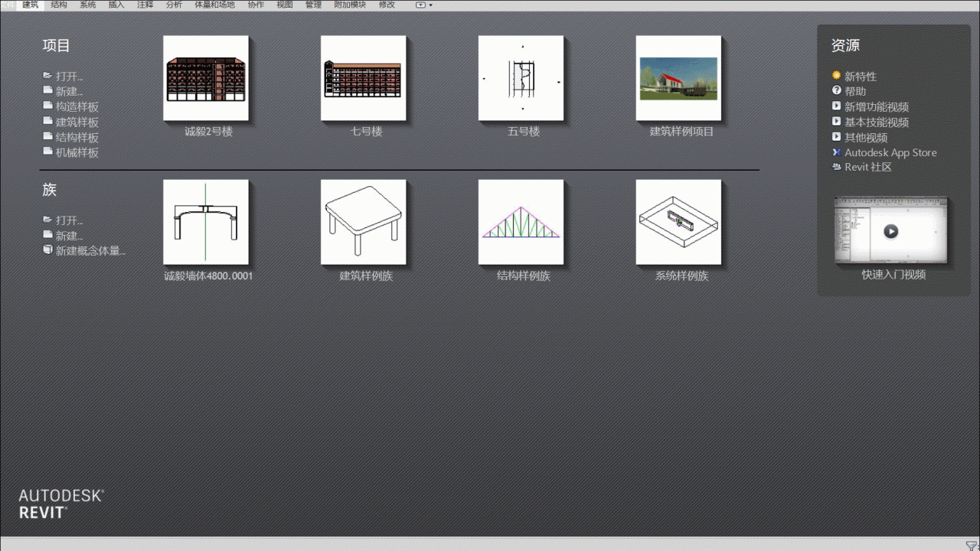Click the 建筑样例项目 name label
The height and width of the screenshot is (551, 980).
pos(681,132)
